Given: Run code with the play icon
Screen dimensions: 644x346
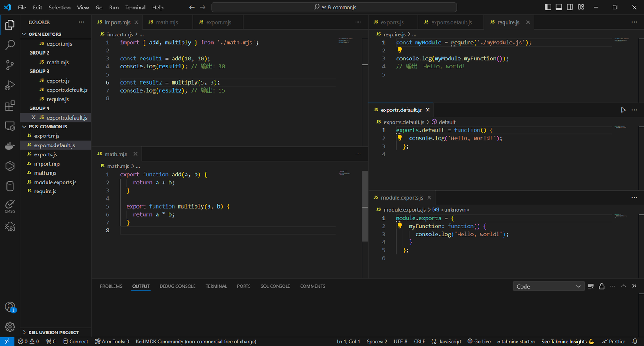Looking at the screenshot, I should point(623,110).
